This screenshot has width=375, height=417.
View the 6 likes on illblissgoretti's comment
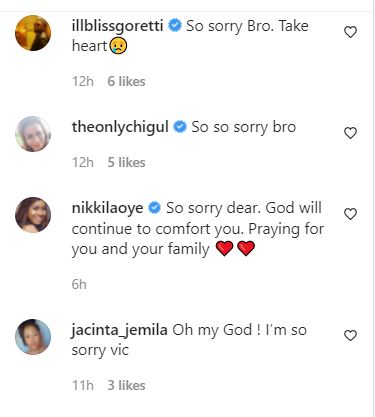[x=126, y=81]
